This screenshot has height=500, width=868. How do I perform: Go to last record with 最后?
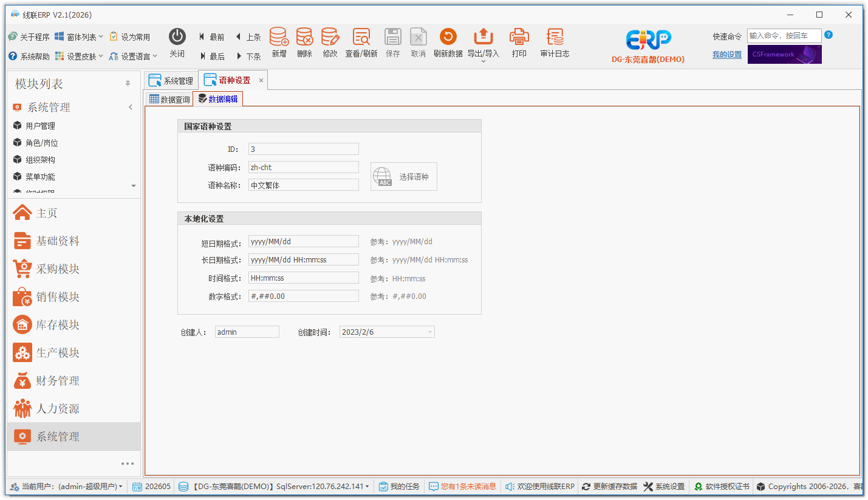pos(211,57)
